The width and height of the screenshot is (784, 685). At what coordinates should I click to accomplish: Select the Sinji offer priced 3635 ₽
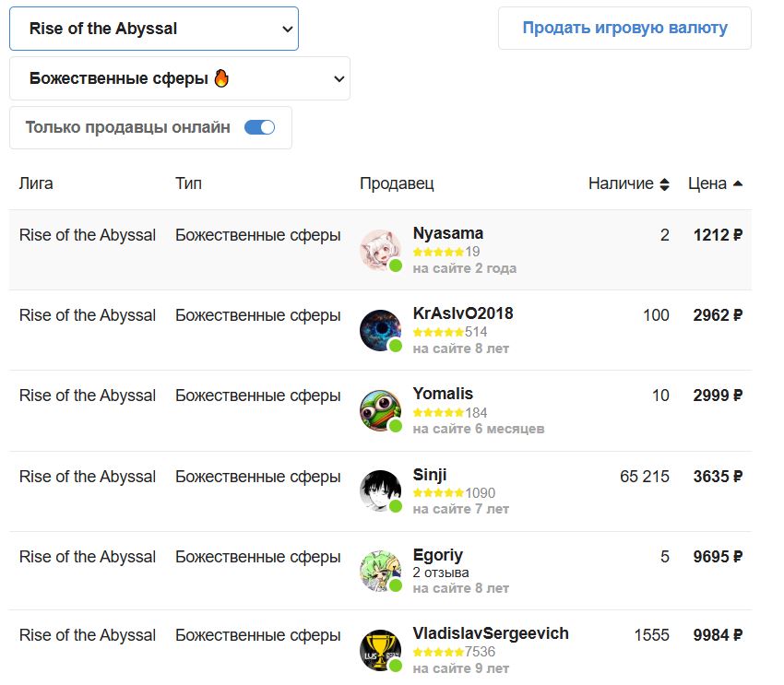[718, 477]
